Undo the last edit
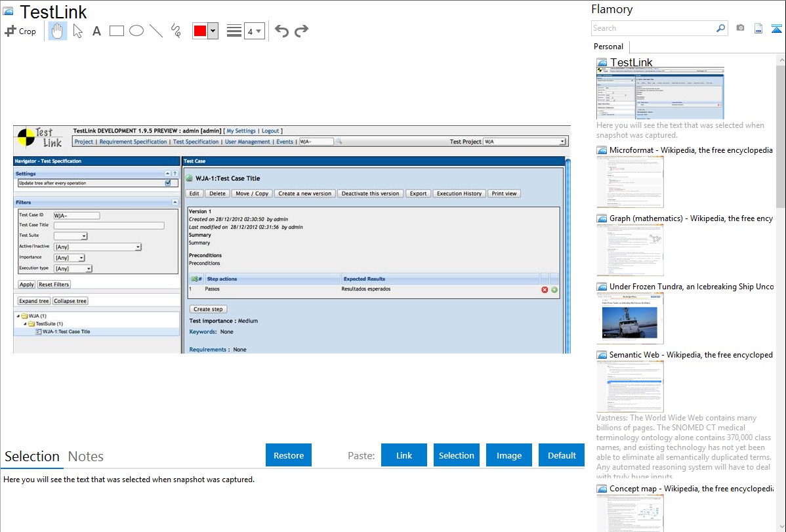 [281, 31]
